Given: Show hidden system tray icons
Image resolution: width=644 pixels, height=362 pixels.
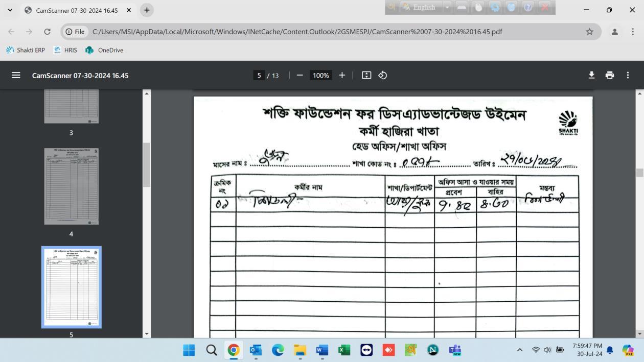Looking at the screenshot, I should tap(520, 350).
